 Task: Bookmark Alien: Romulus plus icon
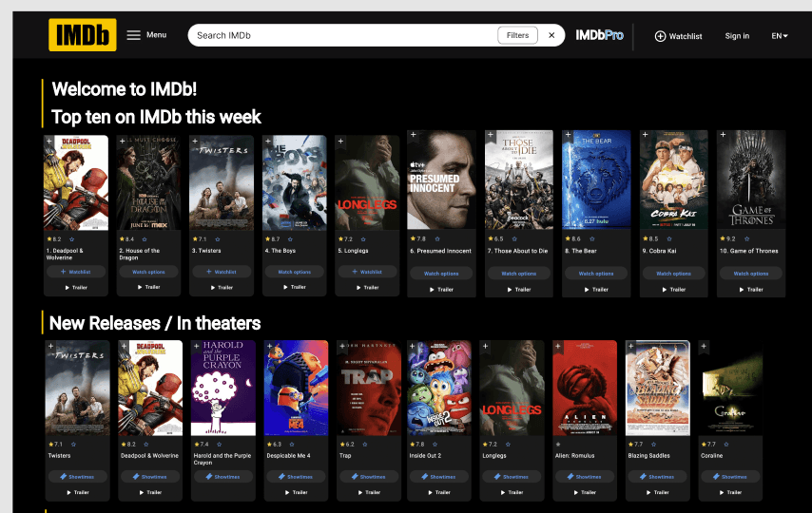coord(558,346)
